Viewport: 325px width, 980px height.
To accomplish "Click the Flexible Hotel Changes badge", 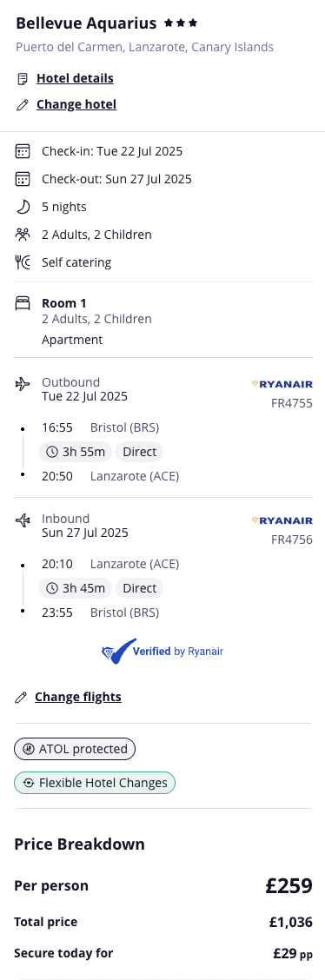I will (95, 783).
